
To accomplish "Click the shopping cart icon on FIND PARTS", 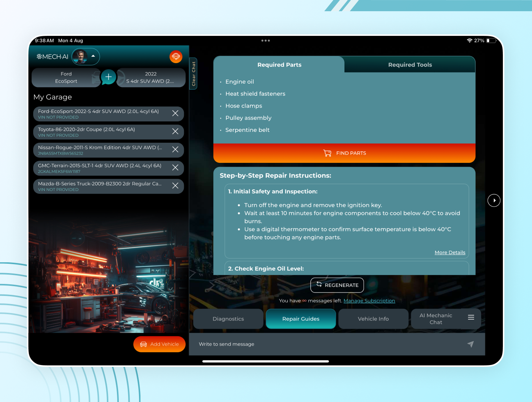I will click(327, 153).
